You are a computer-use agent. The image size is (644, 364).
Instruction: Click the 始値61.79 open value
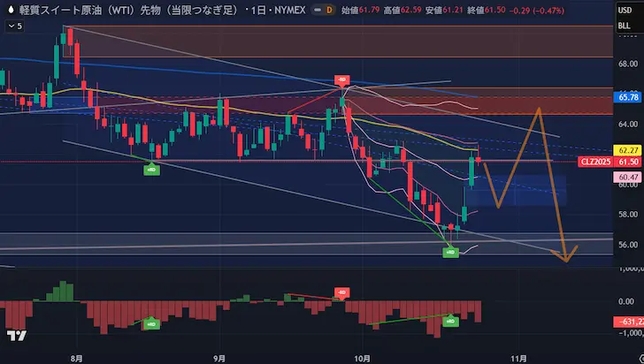[x=360, y=10]
